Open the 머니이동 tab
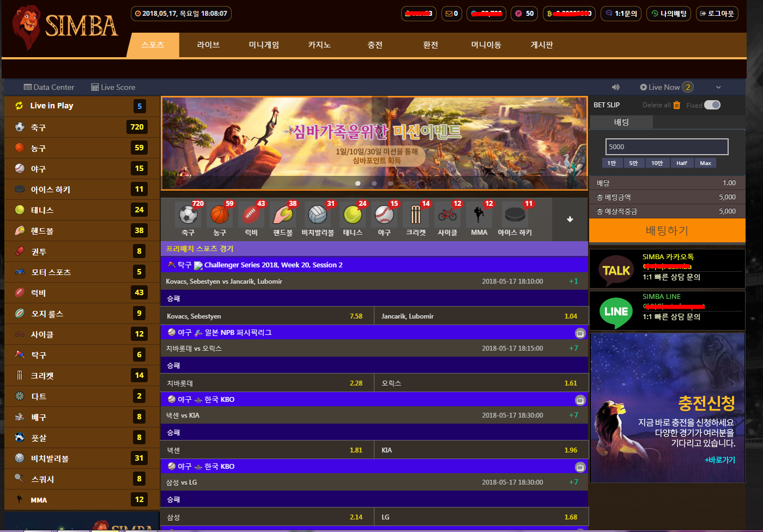 coord(486,45)
